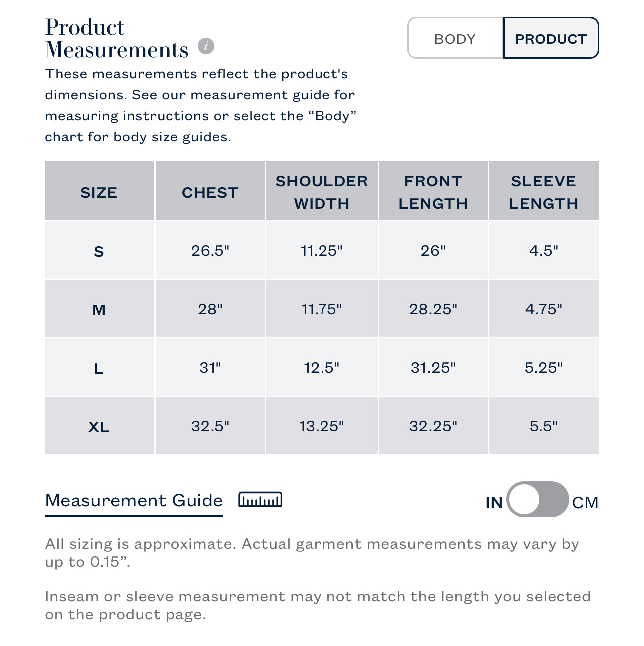
Task: Select the size S row label
Action: pos(99,251)
